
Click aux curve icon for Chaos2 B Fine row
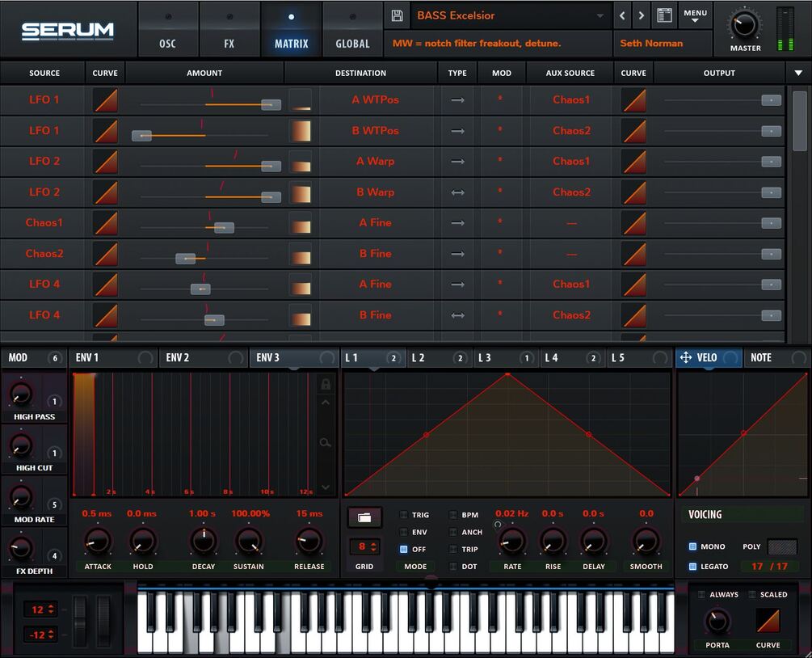click(634, 254)
